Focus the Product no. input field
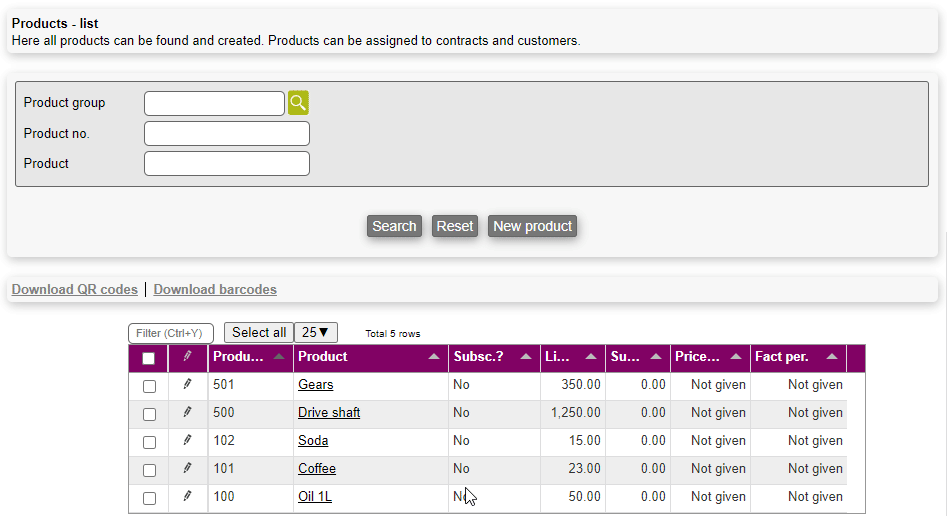The width and height of the screenshot is (947, 517). coord(227,133)
